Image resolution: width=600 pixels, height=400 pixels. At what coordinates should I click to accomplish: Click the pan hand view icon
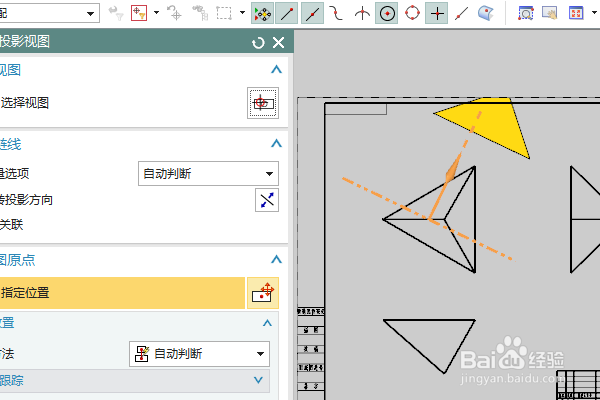pos(550,13)
